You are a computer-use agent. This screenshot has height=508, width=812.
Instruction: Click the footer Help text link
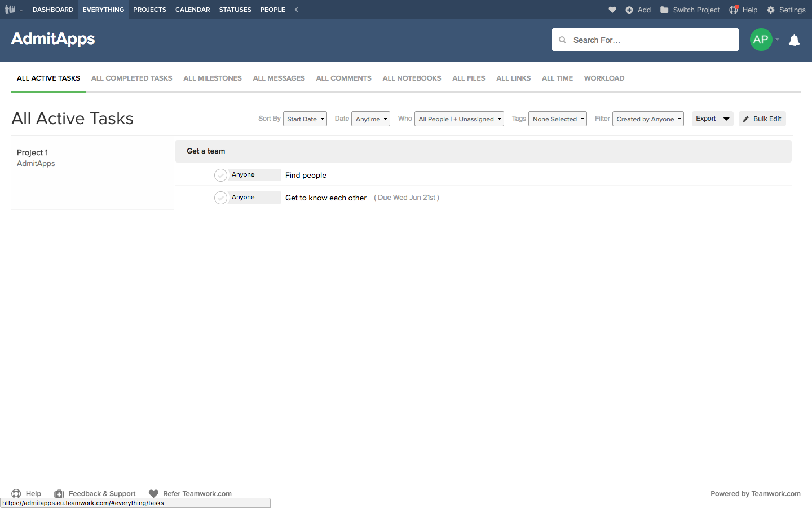[x=33, y=494]
